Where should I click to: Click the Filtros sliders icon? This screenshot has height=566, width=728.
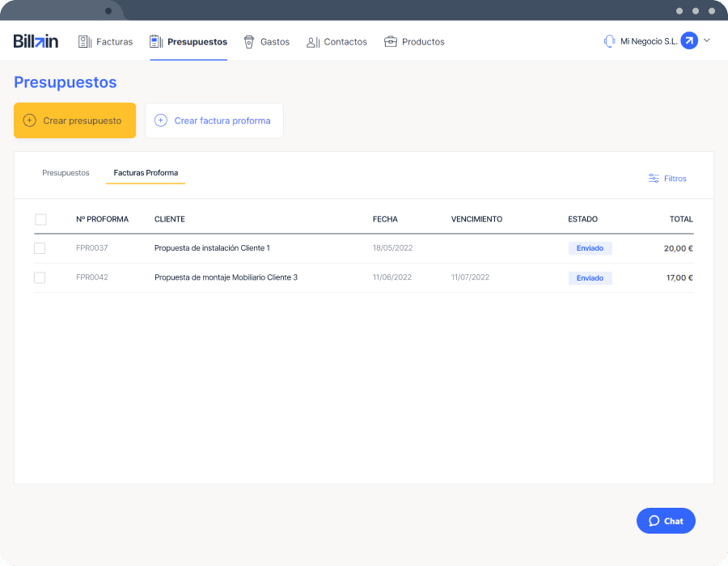click(x=654, y=178)
